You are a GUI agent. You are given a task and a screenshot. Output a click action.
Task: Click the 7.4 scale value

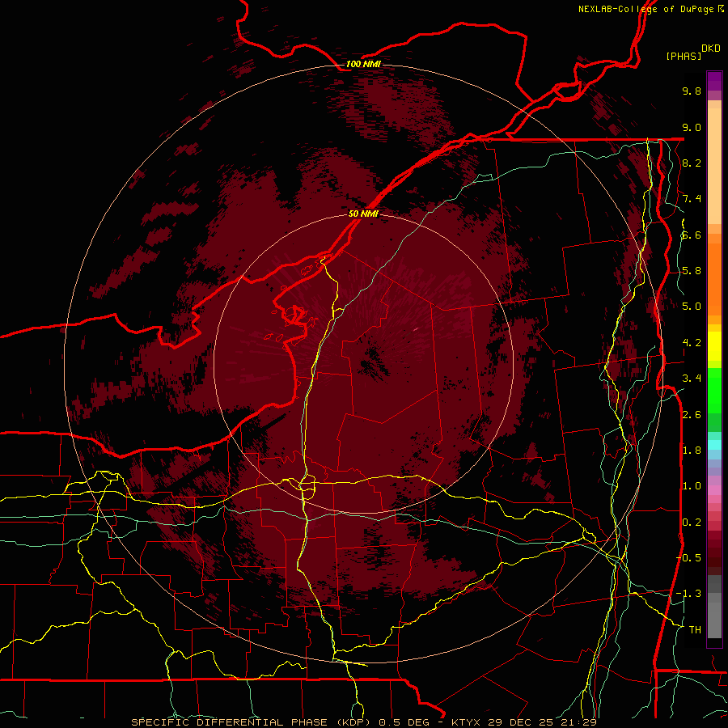point(692,199)
